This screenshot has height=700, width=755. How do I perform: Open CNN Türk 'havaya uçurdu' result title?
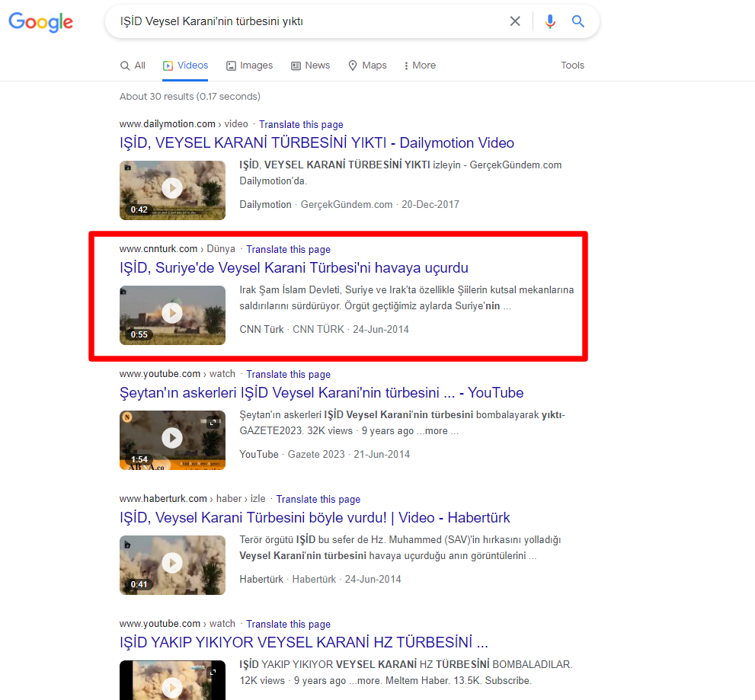293,268
